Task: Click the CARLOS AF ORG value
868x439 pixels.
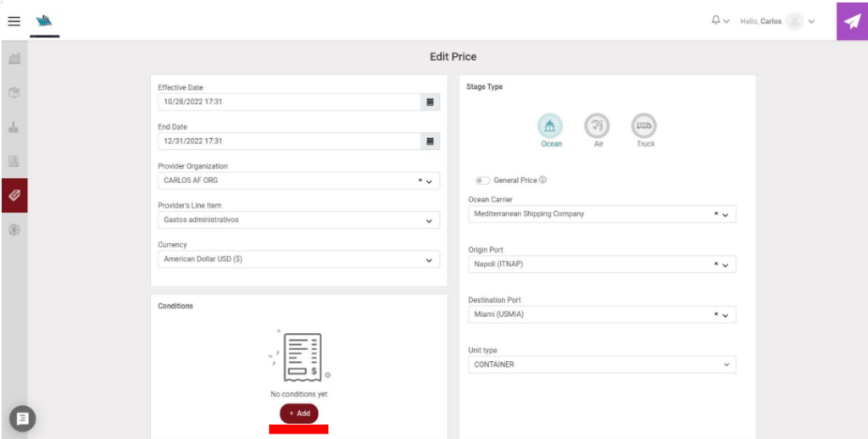Action: click(191, 181)
